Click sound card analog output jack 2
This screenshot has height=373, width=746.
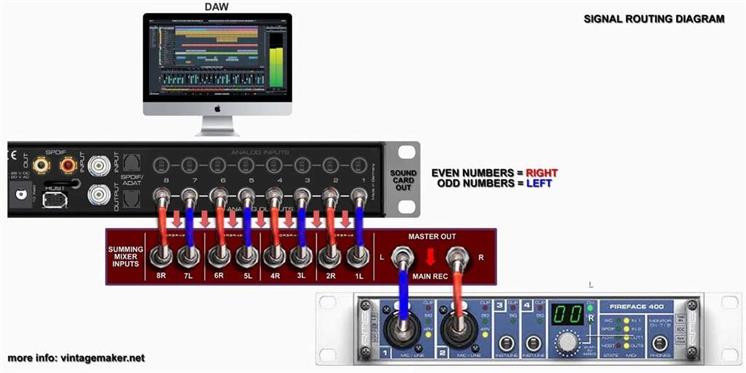coord(331,195)
